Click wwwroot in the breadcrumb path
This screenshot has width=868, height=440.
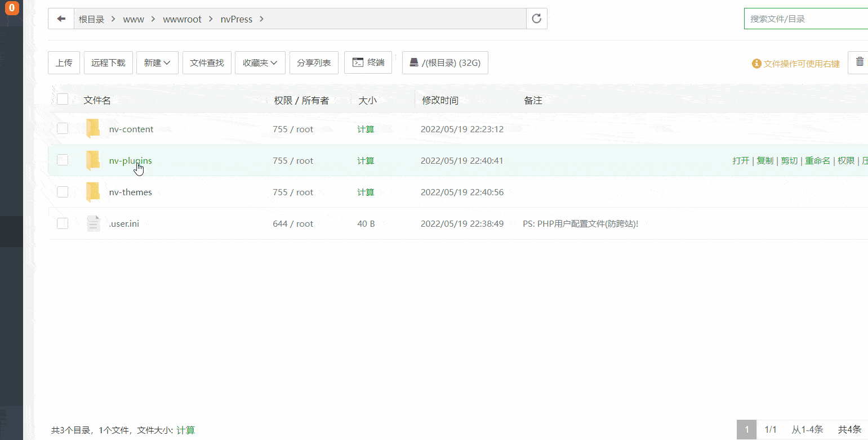click(x=182, y=19)
